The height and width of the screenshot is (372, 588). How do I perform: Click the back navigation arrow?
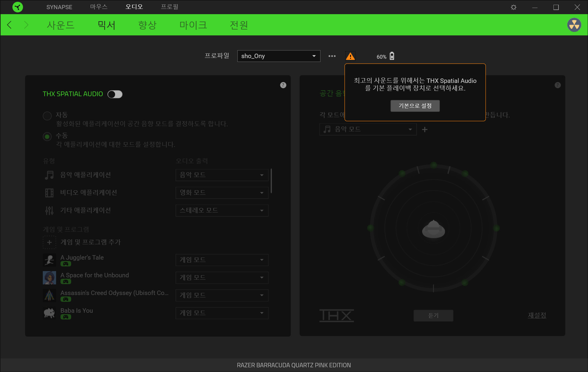[9, 25]
